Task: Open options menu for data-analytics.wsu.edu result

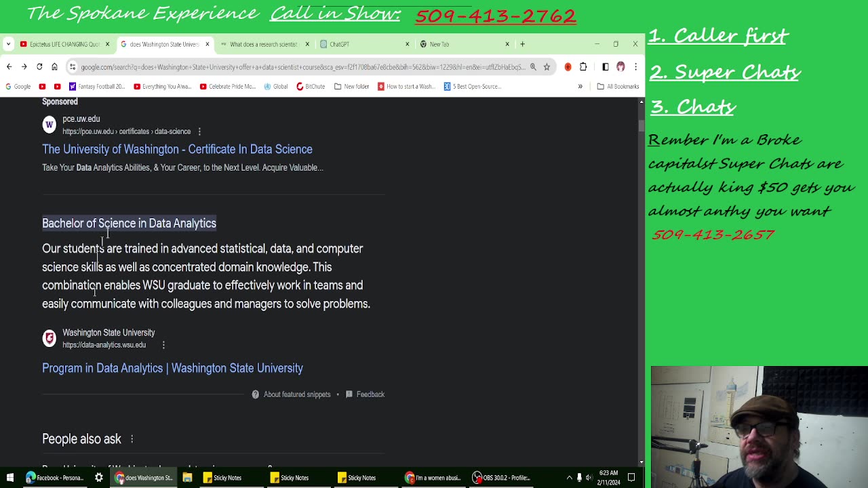Action: (x=163, y=345)
